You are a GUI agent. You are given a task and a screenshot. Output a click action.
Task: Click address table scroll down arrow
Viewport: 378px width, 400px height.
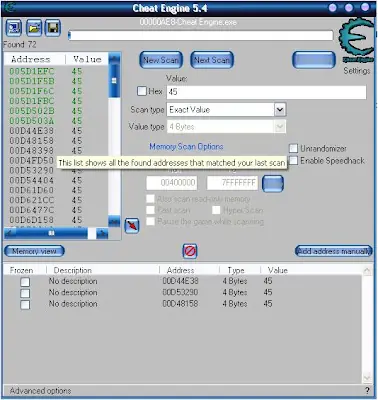tap(367, 378)
